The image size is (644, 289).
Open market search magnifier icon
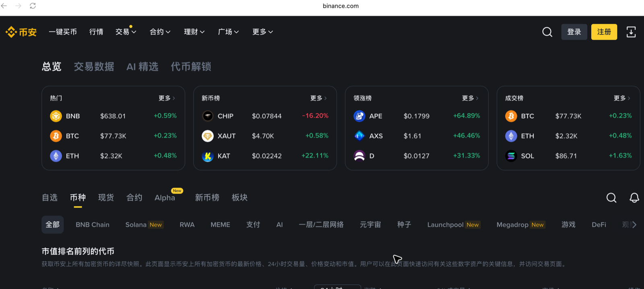(611, 197)
